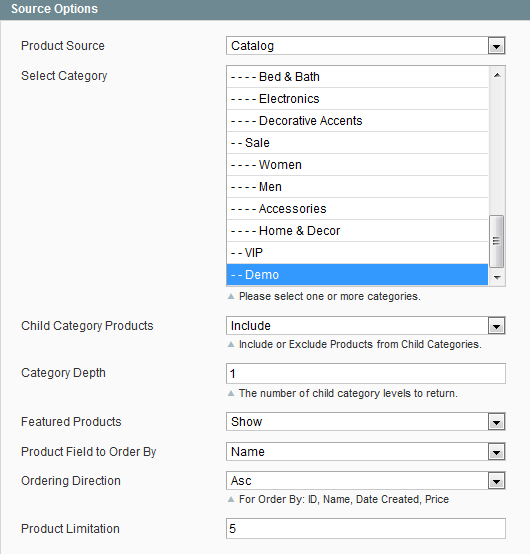The image size is (530, 554).
Task: Click the category list scroll up arrow
Action: click(497, 75)
